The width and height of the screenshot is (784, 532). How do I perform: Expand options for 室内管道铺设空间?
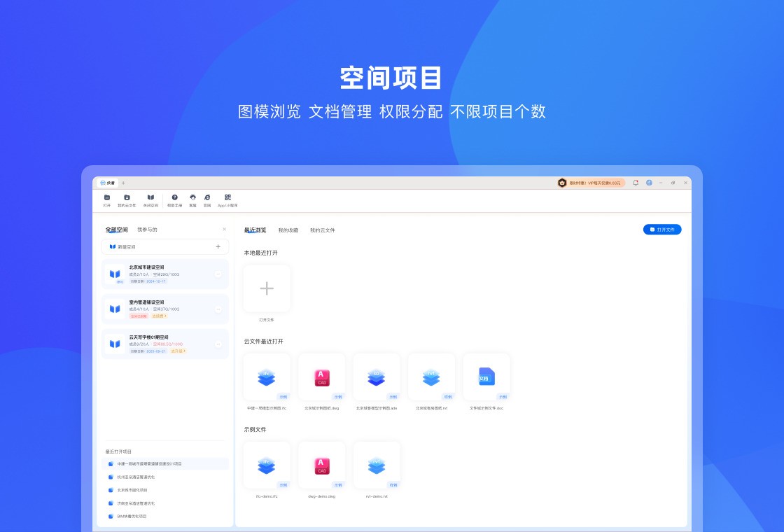[218, 309]
